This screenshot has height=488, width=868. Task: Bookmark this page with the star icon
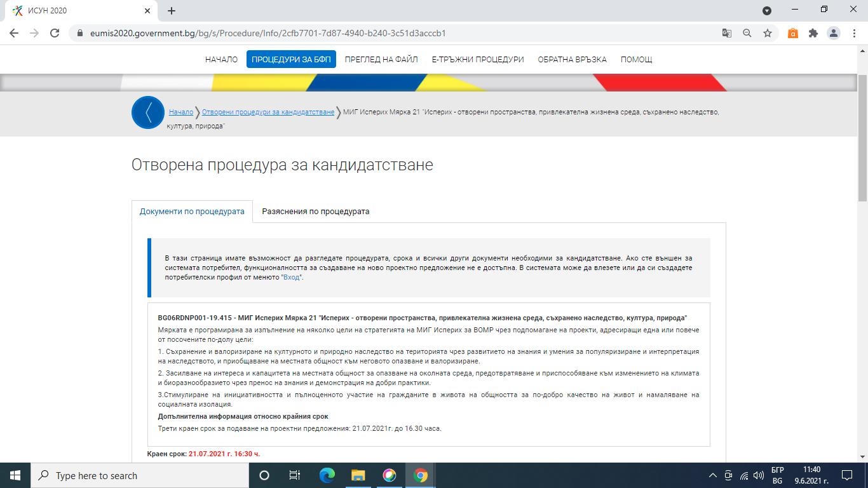(x=768, y=33)
